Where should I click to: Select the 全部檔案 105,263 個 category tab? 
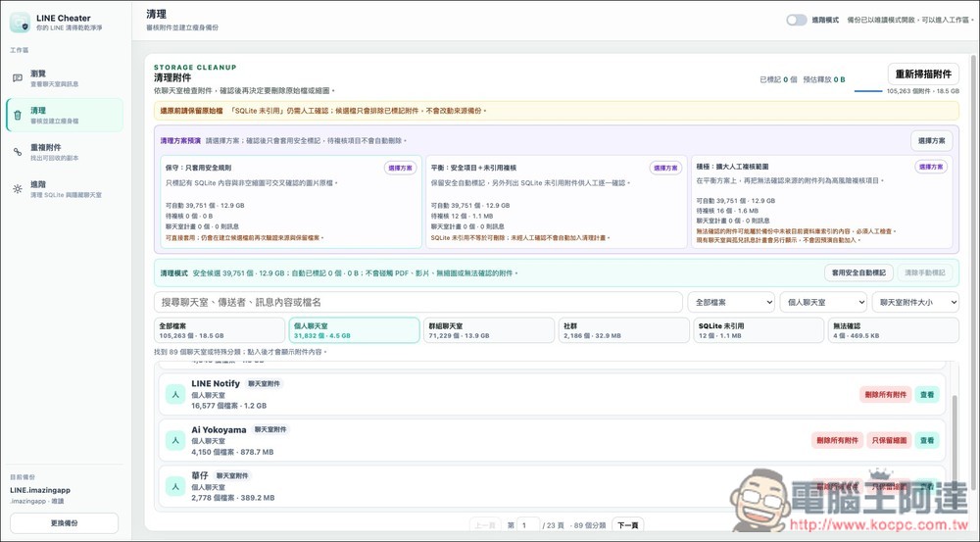tap(220, 330)
